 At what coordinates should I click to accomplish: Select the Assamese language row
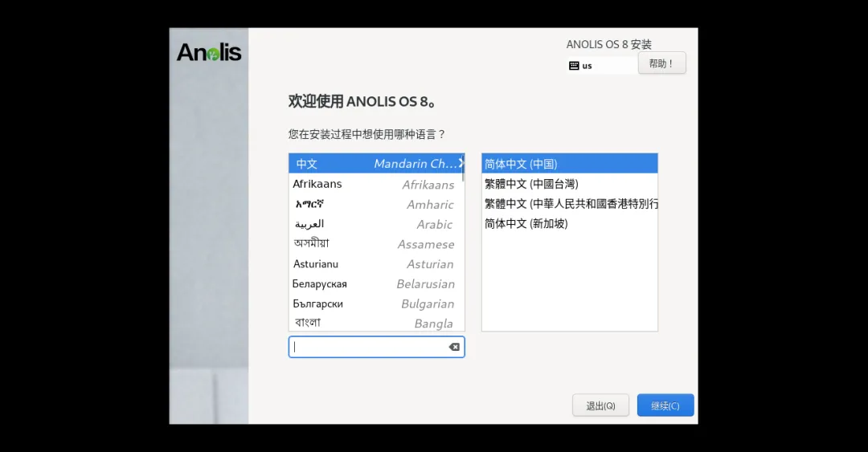[376, 244]
